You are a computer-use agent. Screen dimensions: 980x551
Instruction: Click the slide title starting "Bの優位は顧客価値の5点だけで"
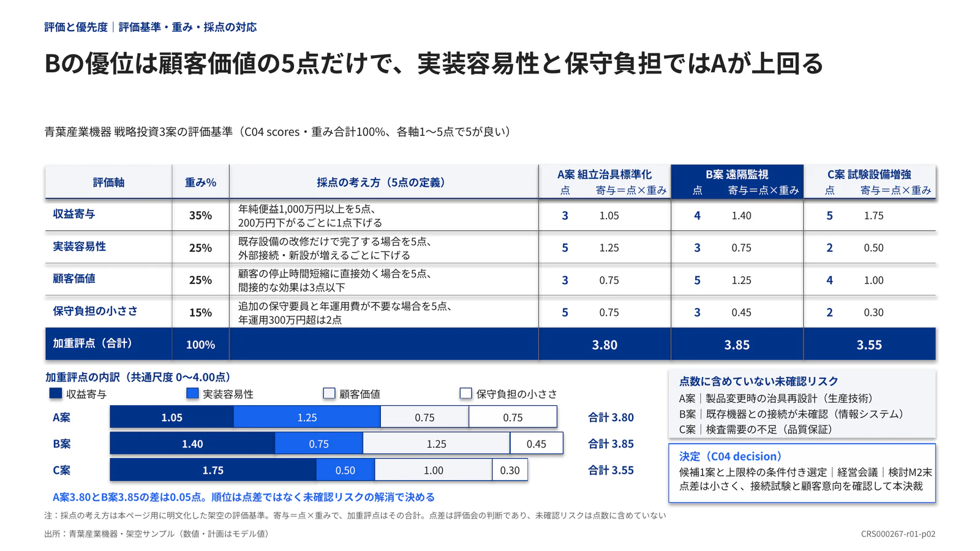point(434,64)
